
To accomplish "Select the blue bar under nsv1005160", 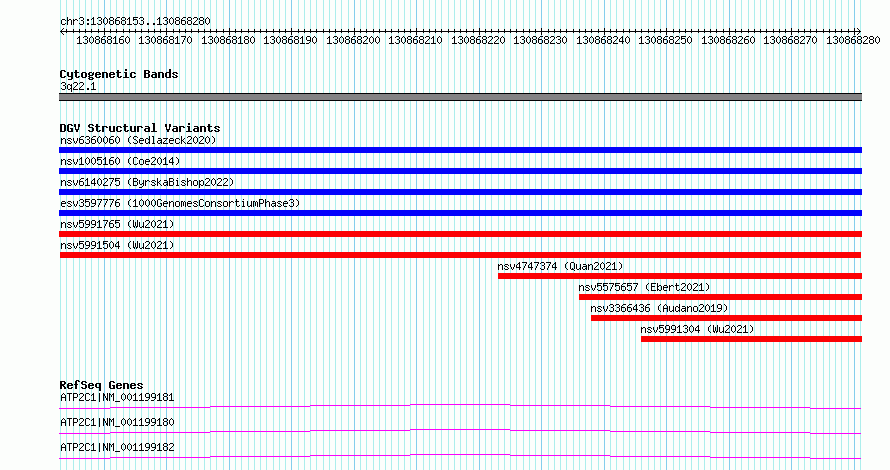I will [x=460, y=171].
